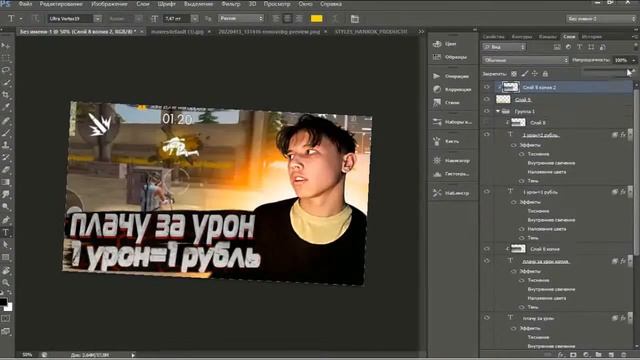Image resolution: width=640 pixels, height=360 pixels.
Task: Open the font size dropdown
Action: (195, 19)
